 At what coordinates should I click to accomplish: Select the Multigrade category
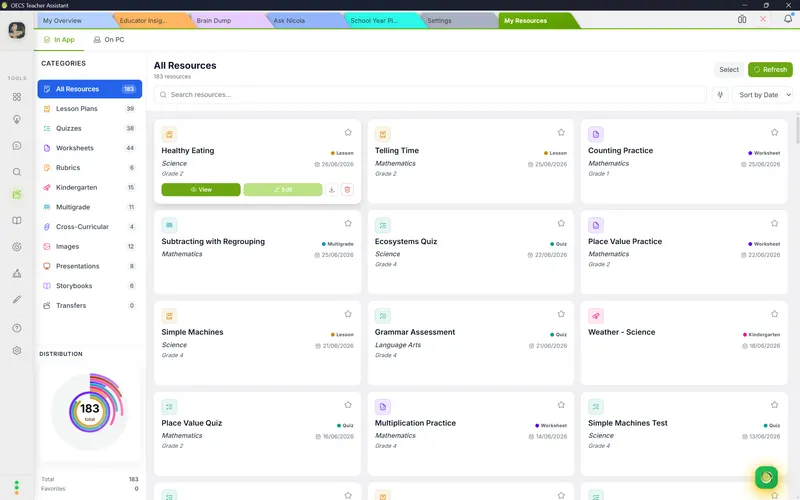90,207
